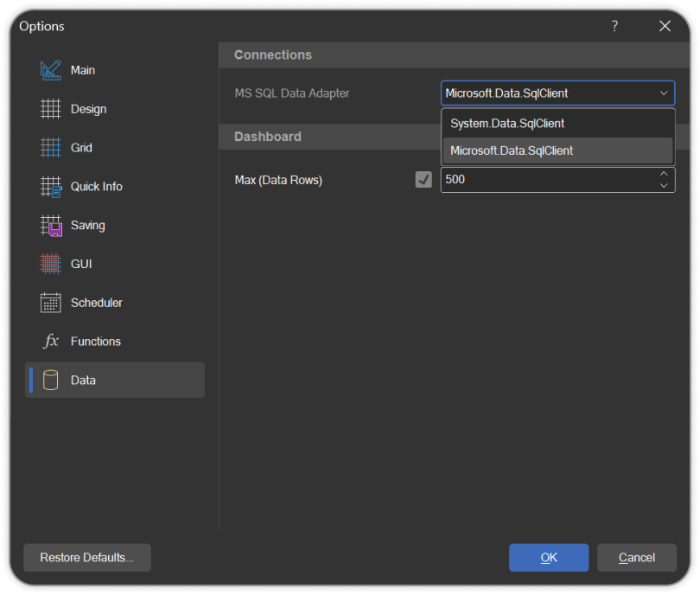Close the Options dialog
Viewport: 700px width, 595px height.
(x=665, y=26)
